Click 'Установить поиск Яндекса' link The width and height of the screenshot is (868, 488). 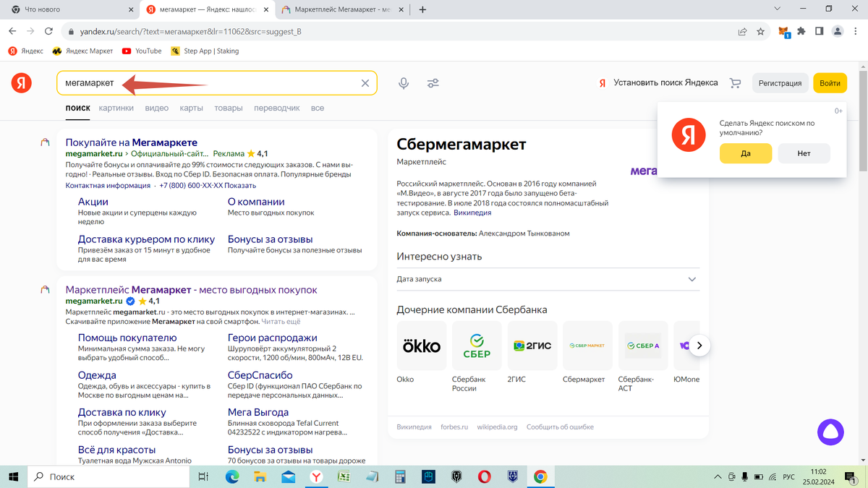point(665,83)
